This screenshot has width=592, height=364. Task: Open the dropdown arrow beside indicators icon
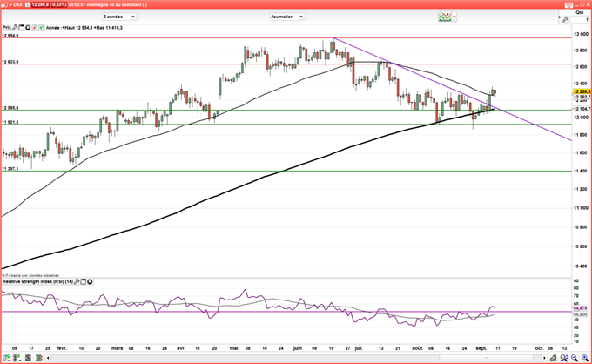(454, 17)
